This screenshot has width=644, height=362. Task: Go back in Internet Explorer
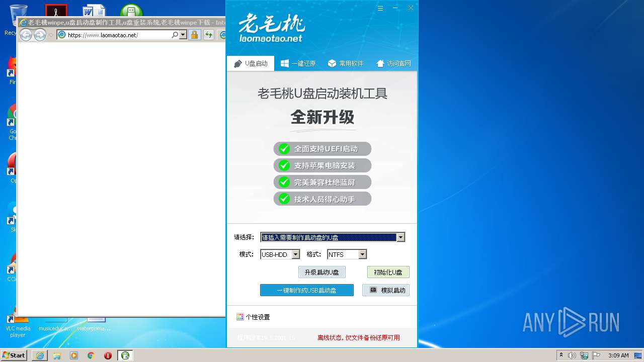coord(26,35)
